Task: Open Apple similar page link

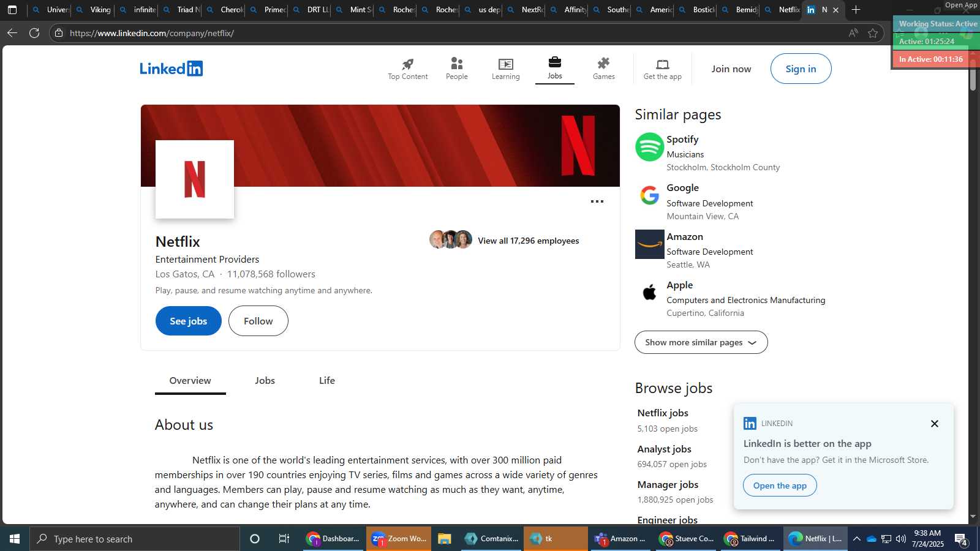Action: (x=680, y=285)
